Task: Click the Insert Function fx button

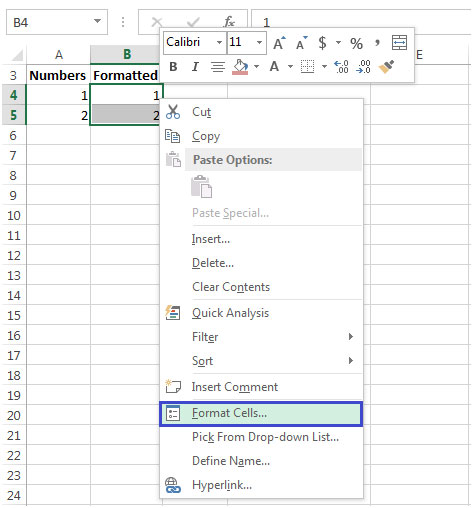Action: click(x=229, y=22)
